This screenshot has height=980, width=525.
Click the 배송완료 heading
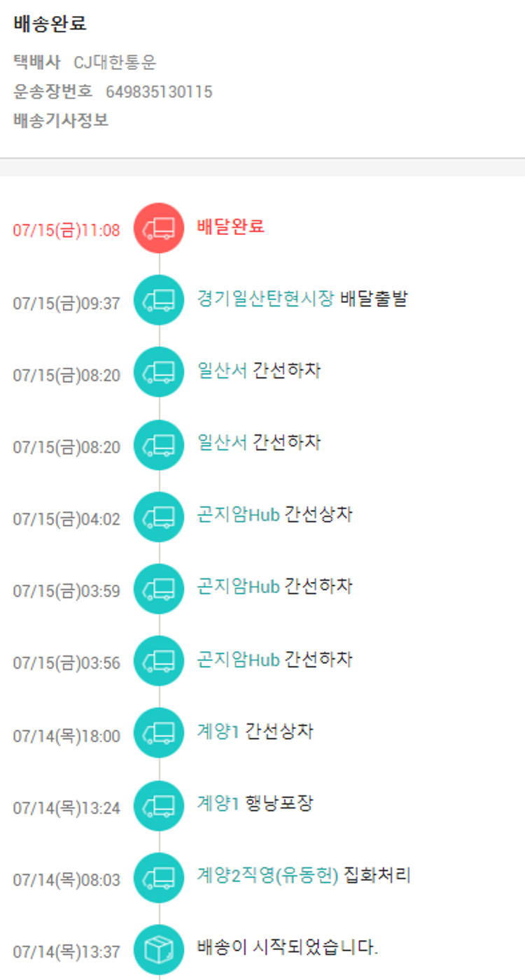point(50,24)
